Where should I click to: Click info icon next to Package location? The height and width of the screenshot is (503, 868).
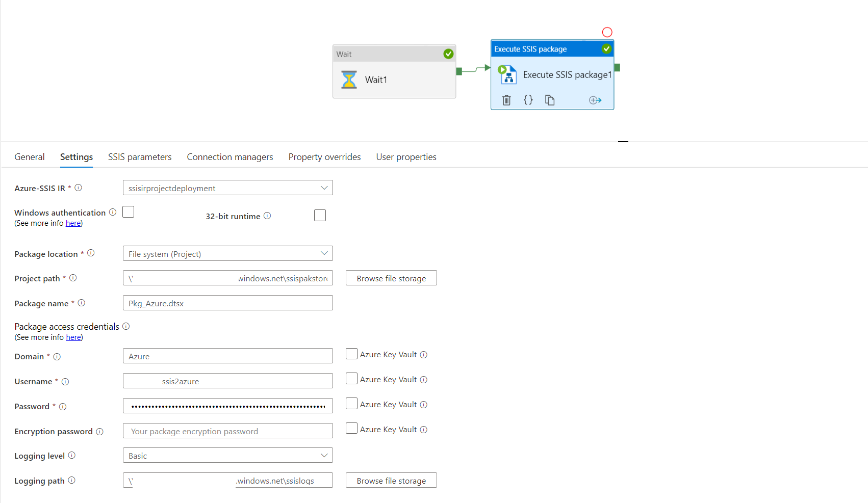tap(91, 253)
